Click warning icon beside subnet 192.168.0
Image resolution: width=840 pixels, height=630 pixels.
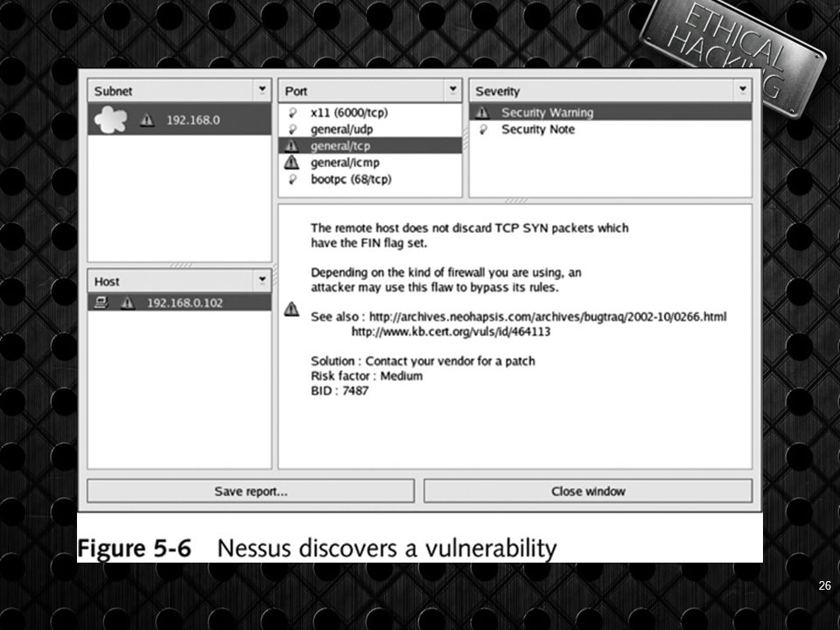click(x=147, y=120)
